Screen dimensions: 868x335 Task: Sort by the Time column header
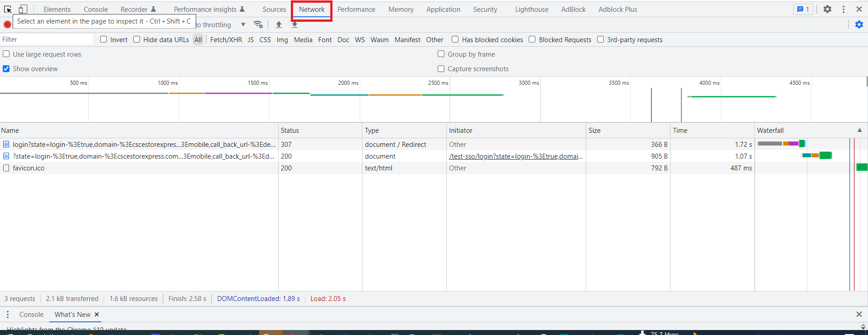coord(712,130)
